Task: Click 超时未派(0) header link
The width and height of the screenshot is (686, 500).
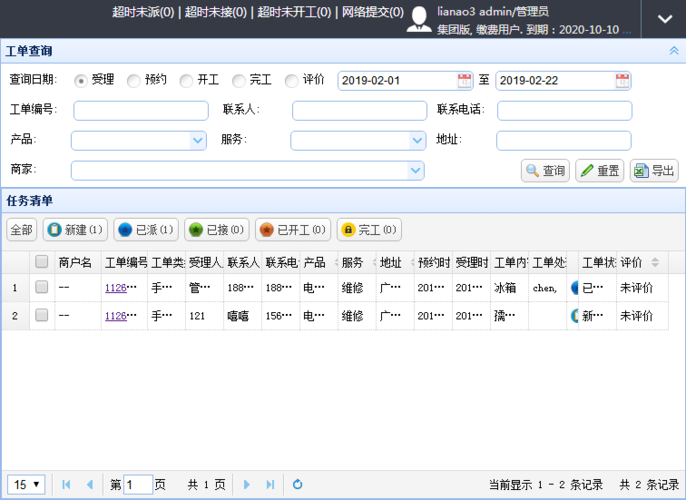Action: pyautogui.click(x=143, y=12)
